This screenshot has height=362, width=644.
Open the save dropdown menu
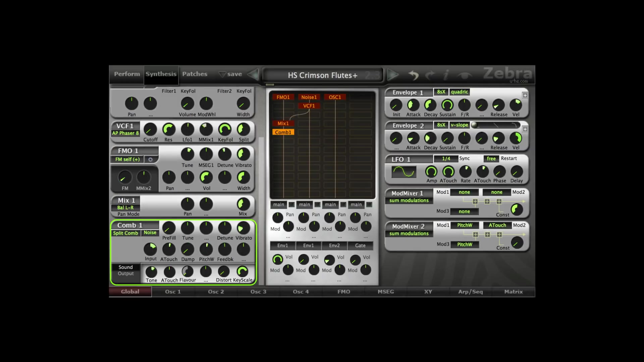(x=230, y=74)
